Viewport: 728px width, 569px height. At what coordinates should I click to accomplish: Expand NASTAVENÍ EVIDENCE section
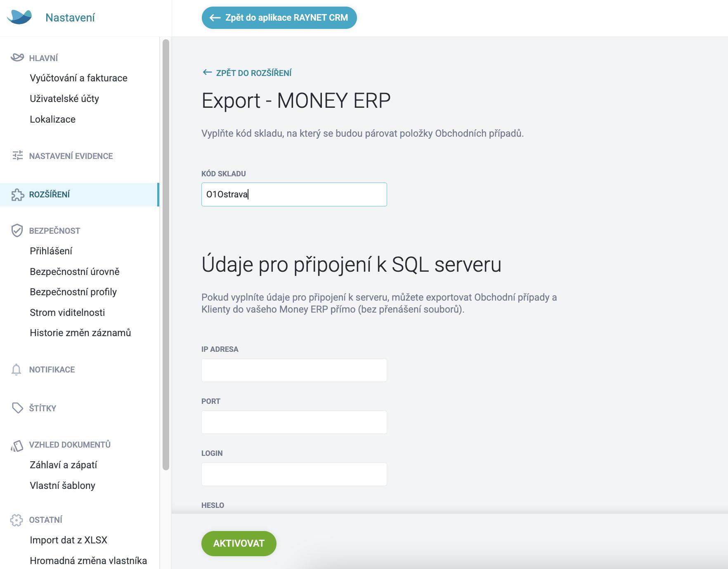[71, 156]
